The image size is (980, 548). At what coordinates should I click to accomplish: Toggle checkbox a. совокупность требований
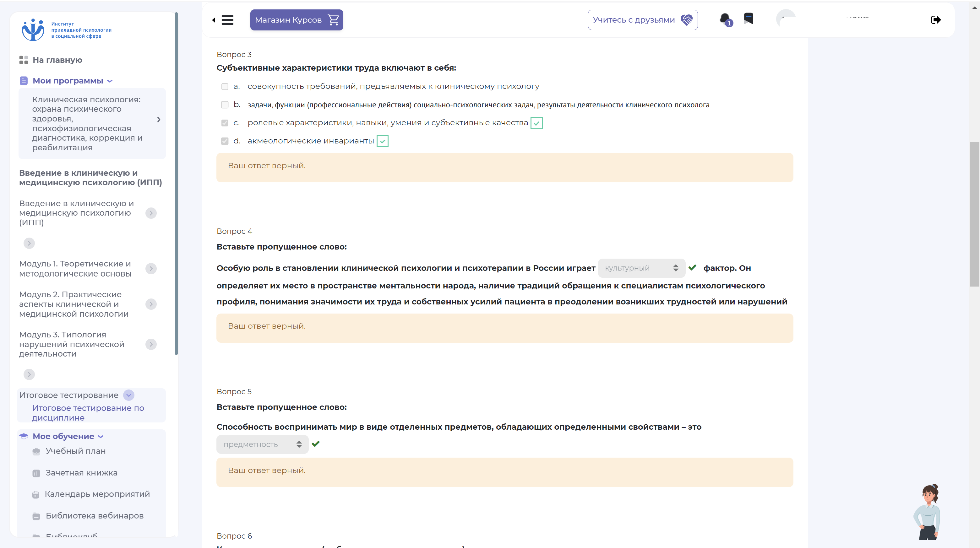click(225, 87)
